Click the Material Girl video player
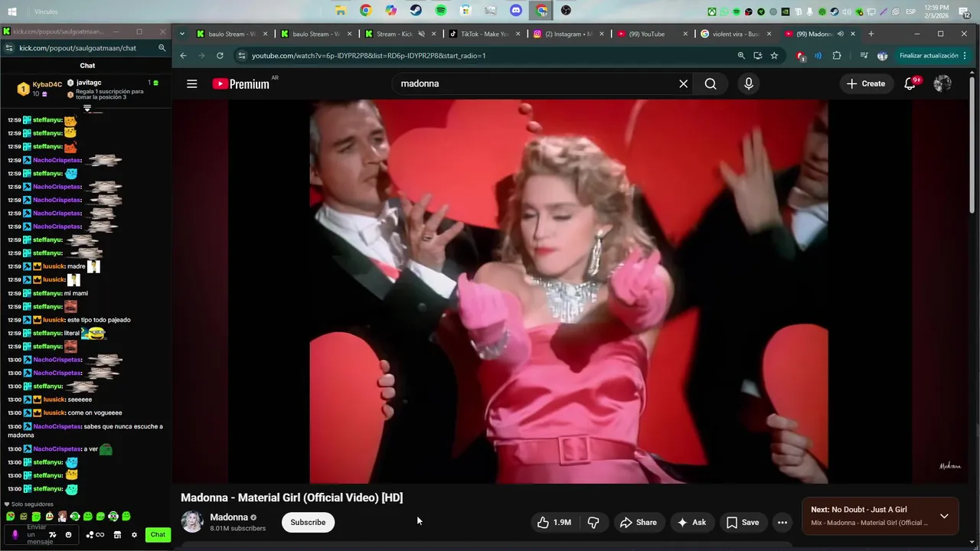 569,292
